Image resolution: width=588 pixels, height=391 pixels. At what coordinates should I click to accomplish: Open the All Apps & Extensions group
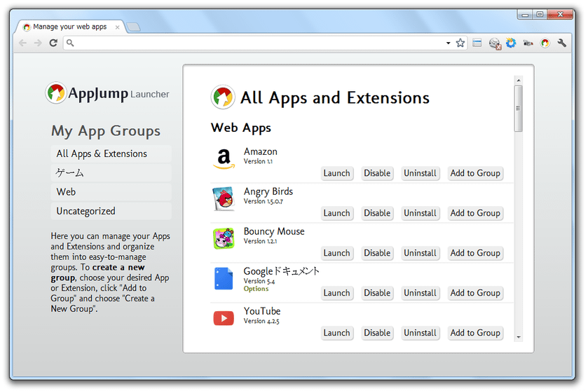click(x=111, y=153)
